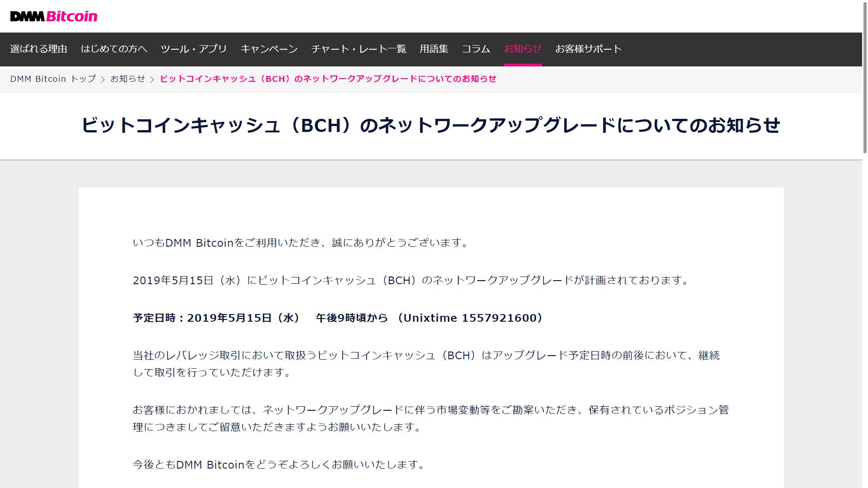The image size is (868, 488).
Task: Go to ツール・アプリ page
Action: click(194, 49)
